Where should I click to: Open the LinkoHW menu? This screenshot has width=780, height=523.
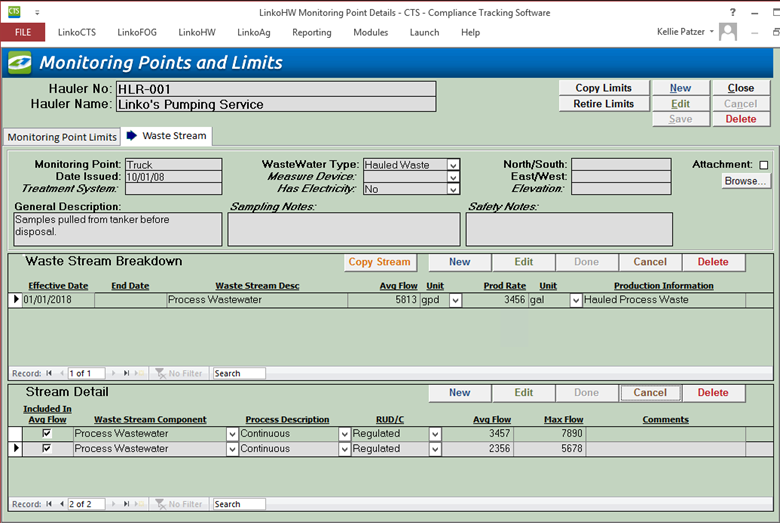(197, 32)
